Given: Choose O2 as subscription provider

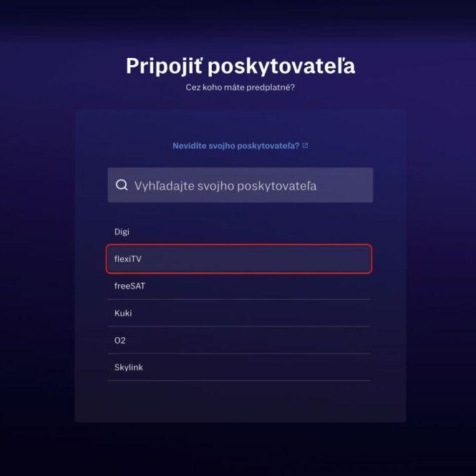Looking at the screenshot, I should tap(238, 341).
